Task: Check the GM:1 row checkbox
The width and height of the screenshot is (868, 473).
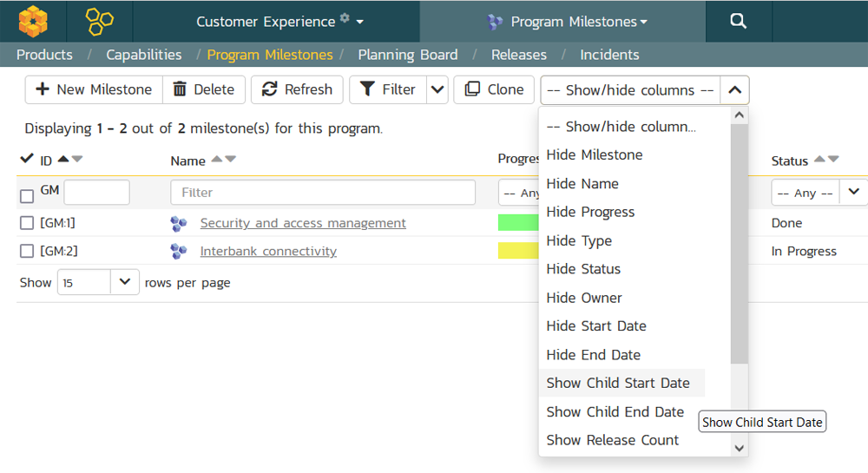Action: [27, 224]
